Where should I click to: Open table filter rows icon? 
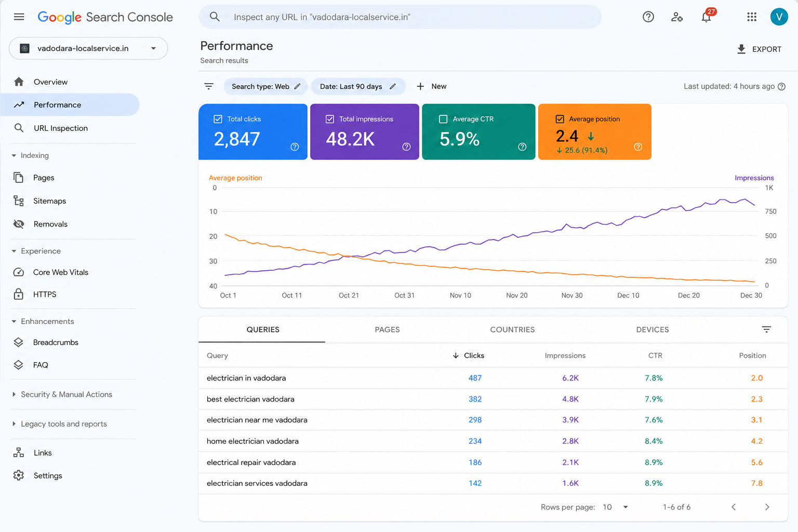(766, 329)
